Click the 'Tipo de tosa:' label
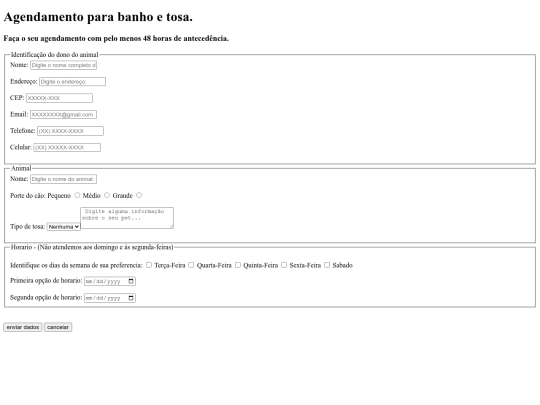 [28, 227]
